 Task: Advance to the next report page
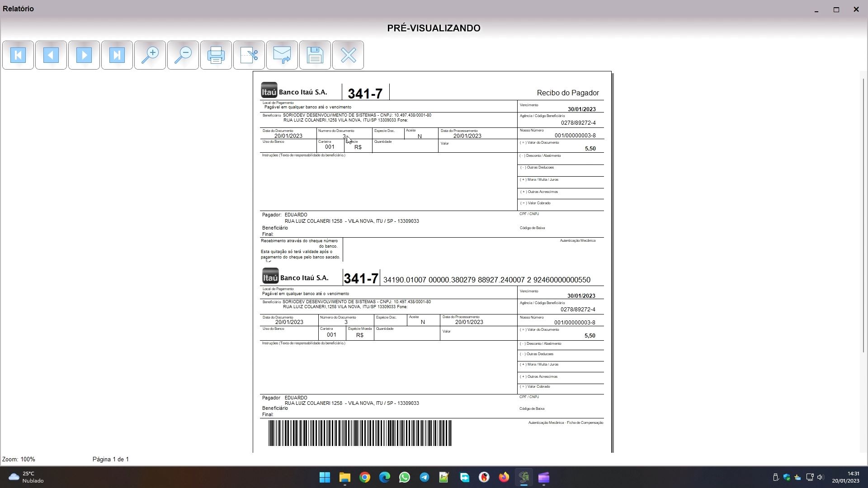point(84,55)
